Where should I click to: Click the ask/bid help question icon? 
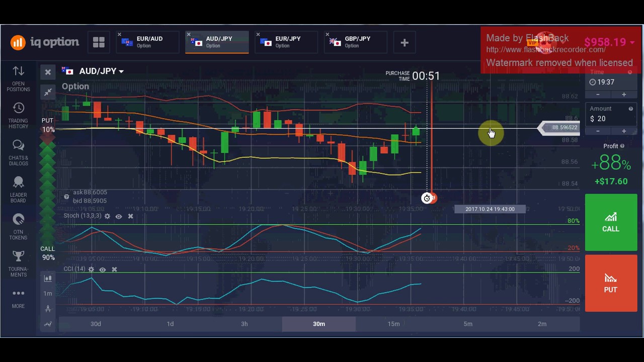pos(66,197)
